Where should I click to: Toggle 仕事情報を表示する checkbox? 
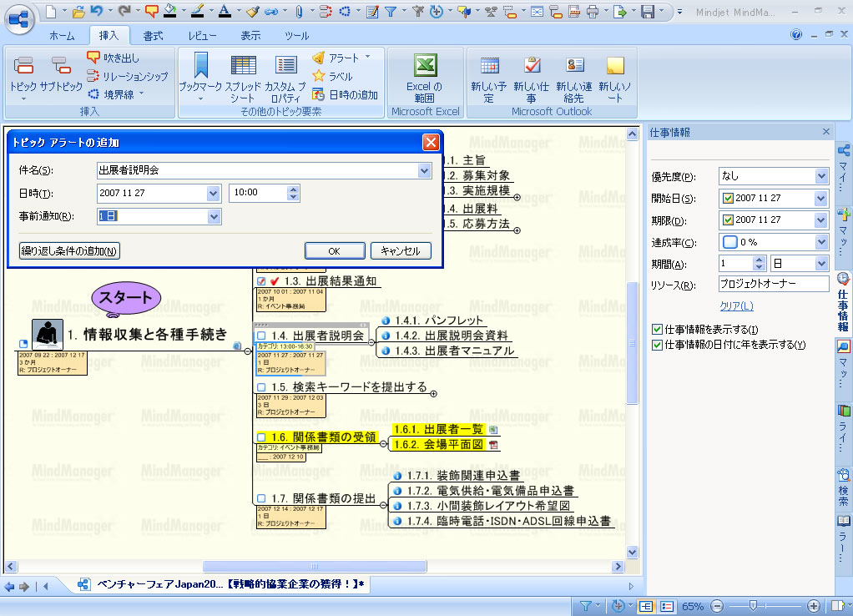[657, 329]
